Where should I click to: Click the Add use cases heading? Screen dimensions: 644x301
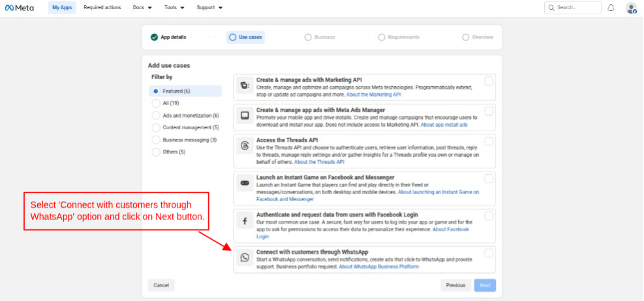169,65
